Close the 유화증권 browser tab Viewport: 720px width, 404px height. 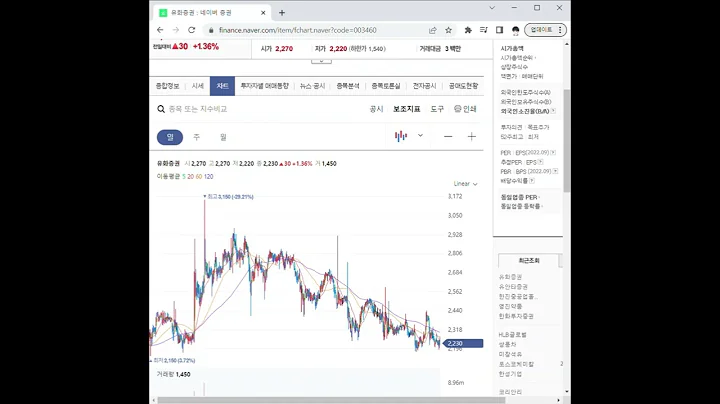tap(263, 13)
